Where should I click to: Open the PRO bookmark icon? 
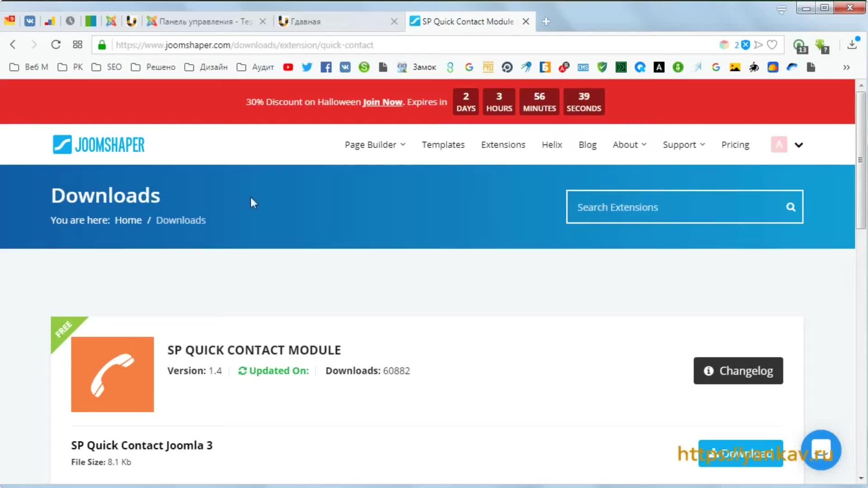[x=488, y=67]
